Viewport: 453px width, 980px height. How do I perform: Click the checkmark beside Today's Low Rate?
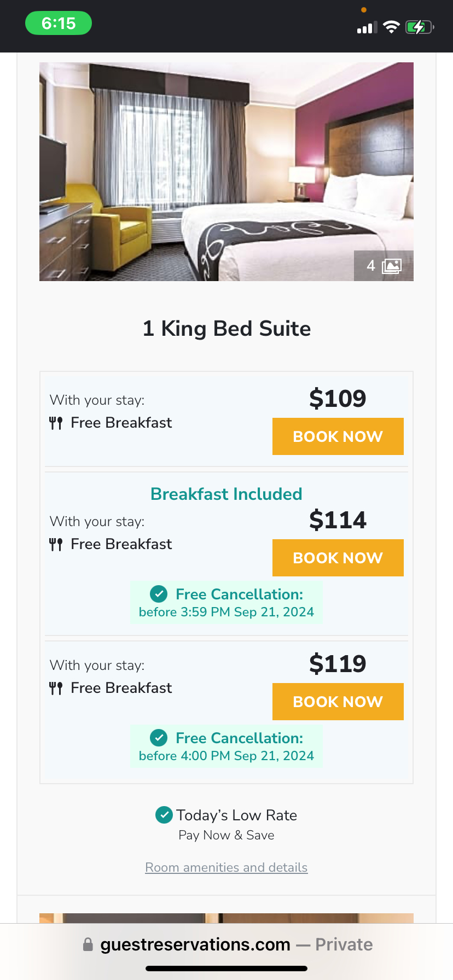coord(164,815)
